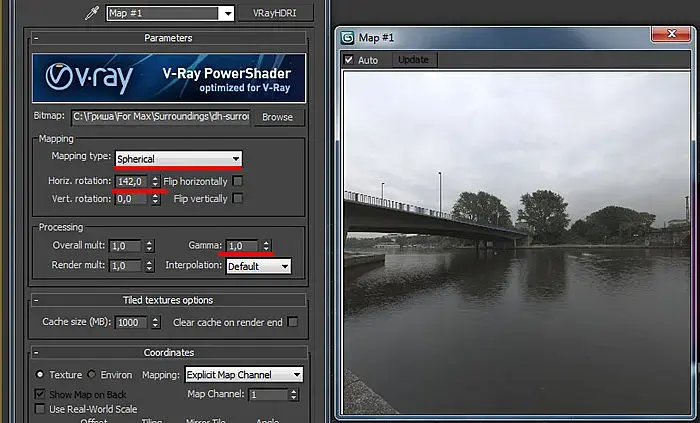Viewport: 700px width, 423px height.
Task: Click the Bitmap file path field
Action: pyautogui.click(x=161, y=117)
